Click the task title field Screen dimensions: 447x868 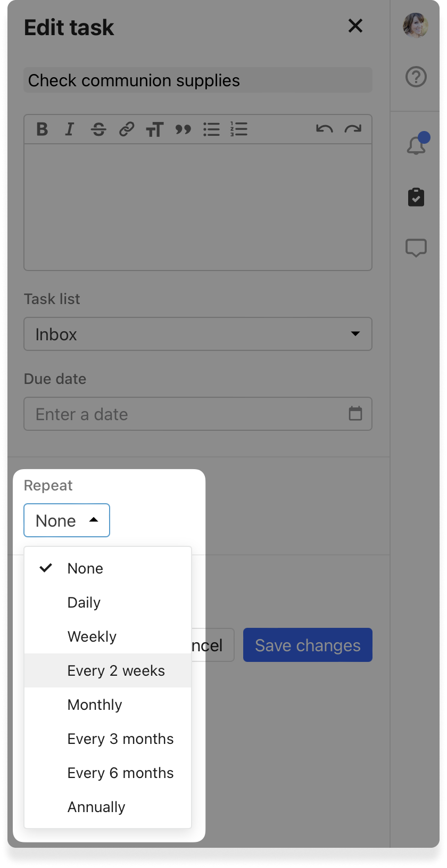pyautogui.click(x=198, y=80)
